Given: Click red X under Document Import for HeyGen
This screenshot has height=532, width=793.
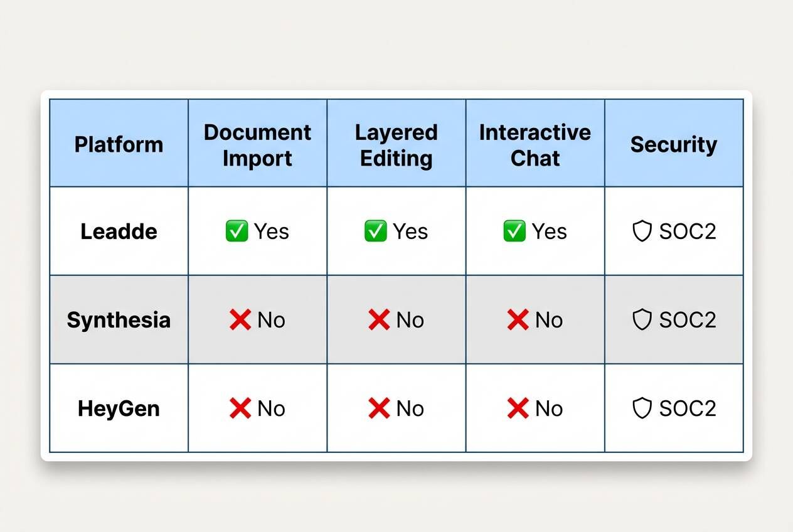Looking at the screenshot, I should pos(240,408).
